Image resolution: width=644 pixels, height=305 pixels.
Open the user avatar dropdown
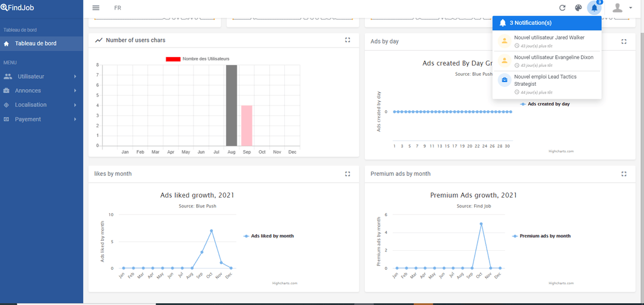coord(621,8)
